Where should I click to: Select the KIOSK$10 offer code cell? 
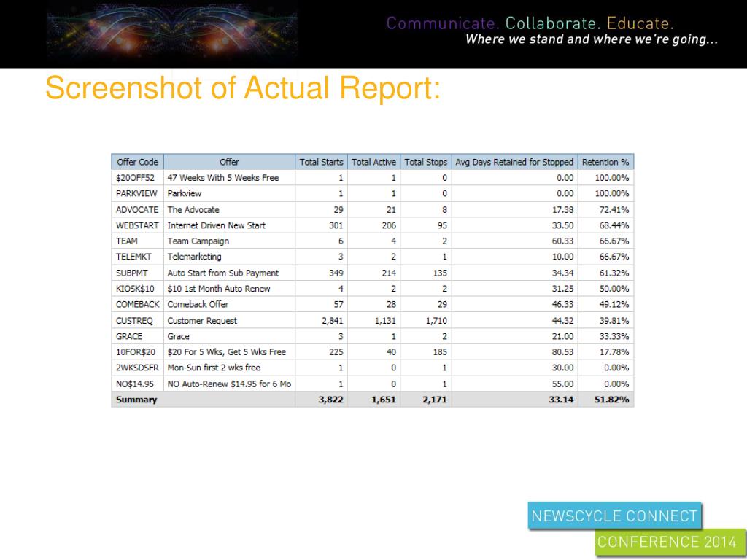(137, 289)
